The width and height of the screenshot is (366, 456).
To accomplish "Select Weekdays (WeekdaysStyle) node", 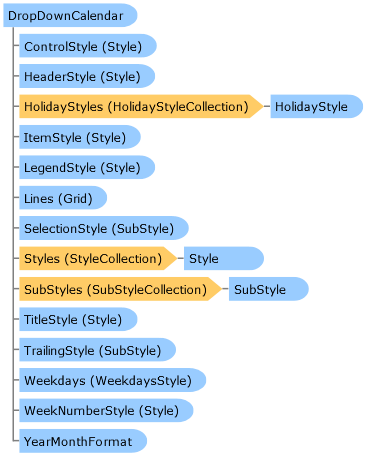I will click(x=112, y=380).
